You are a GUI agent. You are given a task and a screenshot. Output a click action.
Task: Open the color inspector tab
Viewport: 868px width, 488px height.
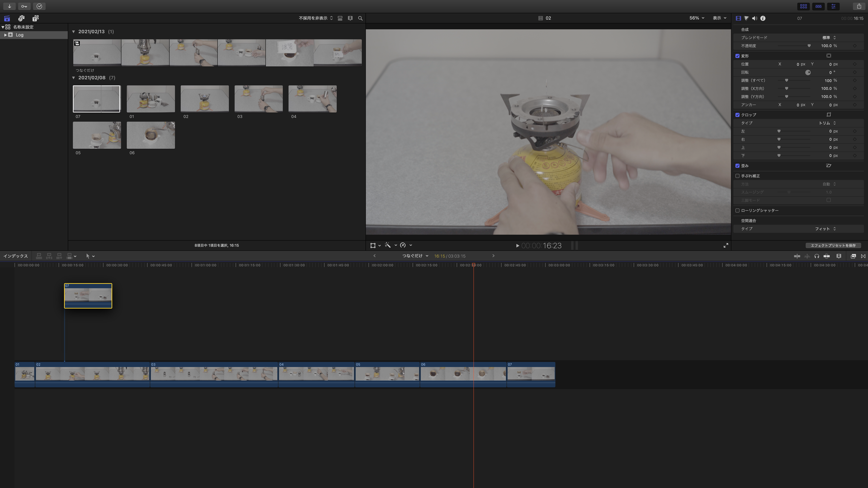click(746, 18)
